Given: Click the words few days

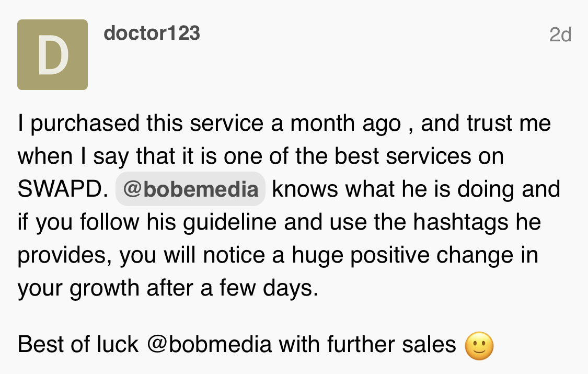Looking at the screenshot, I should click(x=269, y=288).
